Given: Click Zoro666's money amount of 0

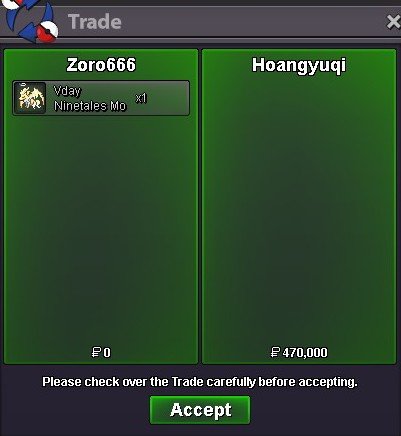Looking at the screenshot, I should (107, 353).
